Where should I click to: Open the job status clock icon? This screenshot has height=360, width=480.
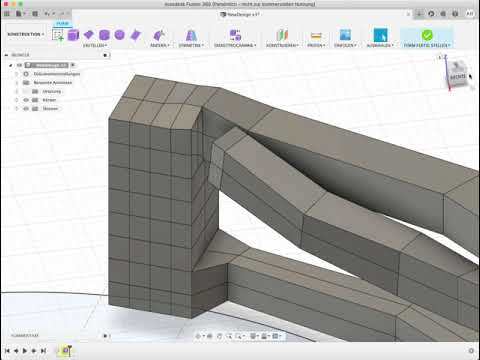pyautogui.click(x=443, y=14)
